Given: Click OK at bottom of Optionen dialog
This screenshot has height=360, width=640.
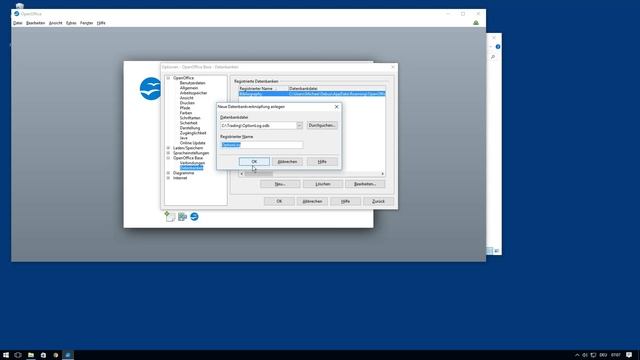Looking at the screenshot, I should pyautogui.click(x=279, y=201).
